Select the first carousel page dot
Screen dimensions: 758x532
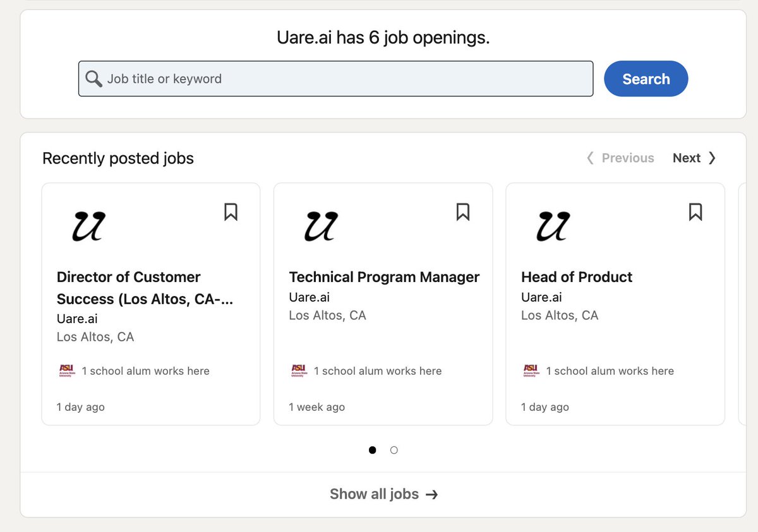pyautogui.click(x=372, y=450)
